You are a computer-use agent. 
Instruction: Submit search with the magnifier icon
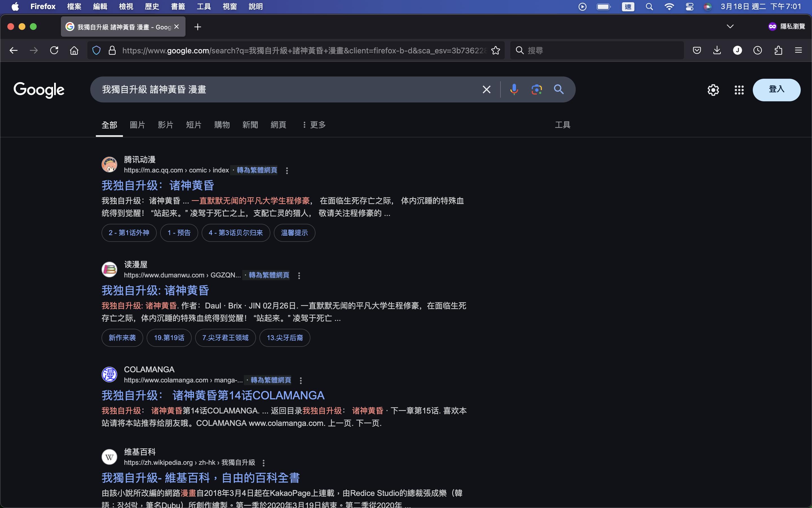[559, 89]
